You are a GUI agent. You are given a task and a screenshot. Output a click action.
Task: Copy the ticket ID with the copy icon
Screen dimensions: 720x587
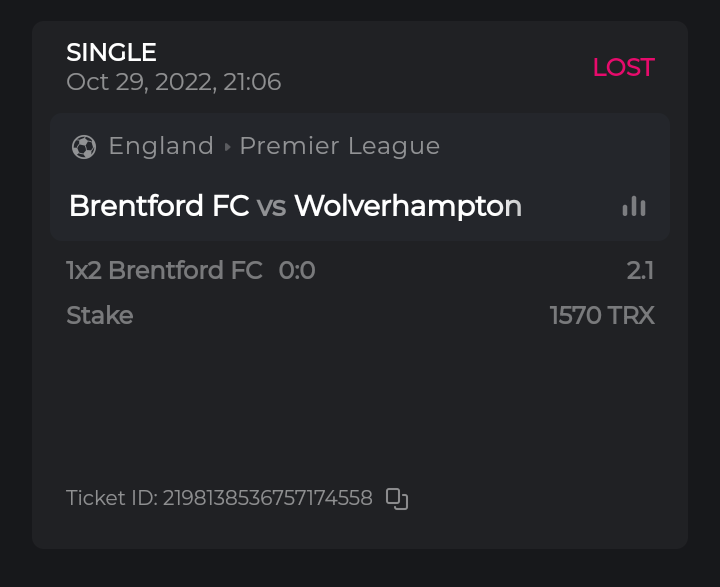(397, 498)
